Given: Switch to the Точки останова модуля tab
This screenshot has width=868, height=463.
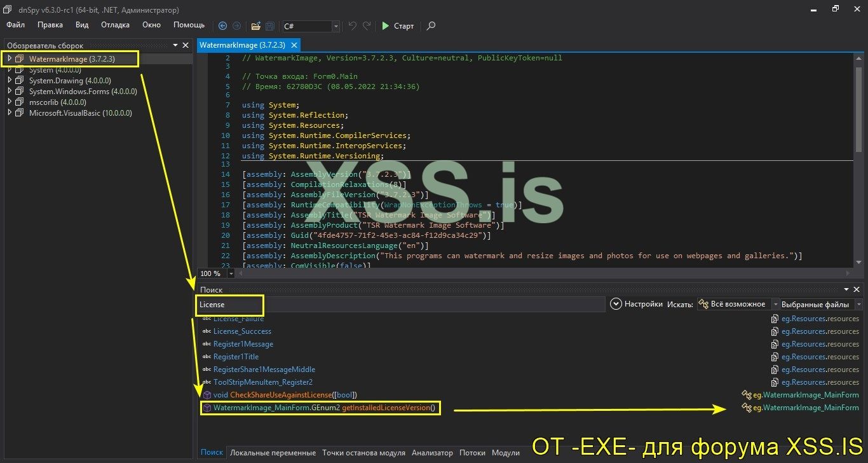Looking at the screenshot, I should (x=363, y=453).
